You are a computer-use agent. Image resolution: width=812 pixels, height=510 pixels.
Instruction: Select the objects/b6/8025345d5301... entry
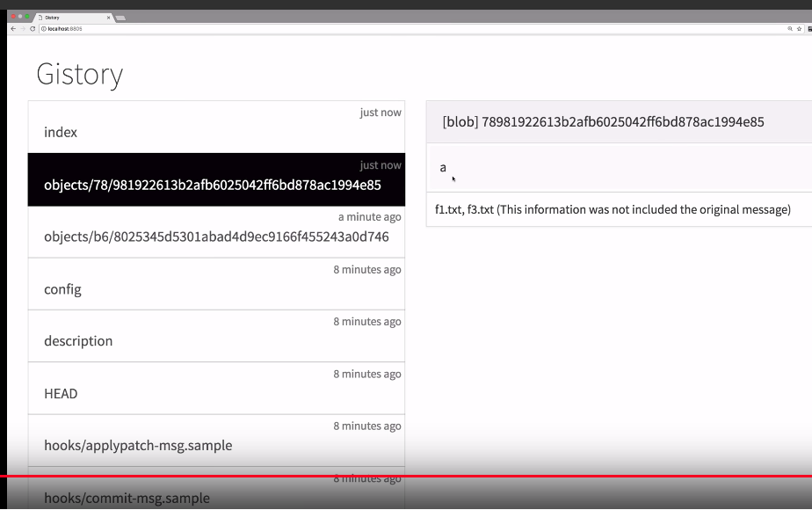point(216,231)
